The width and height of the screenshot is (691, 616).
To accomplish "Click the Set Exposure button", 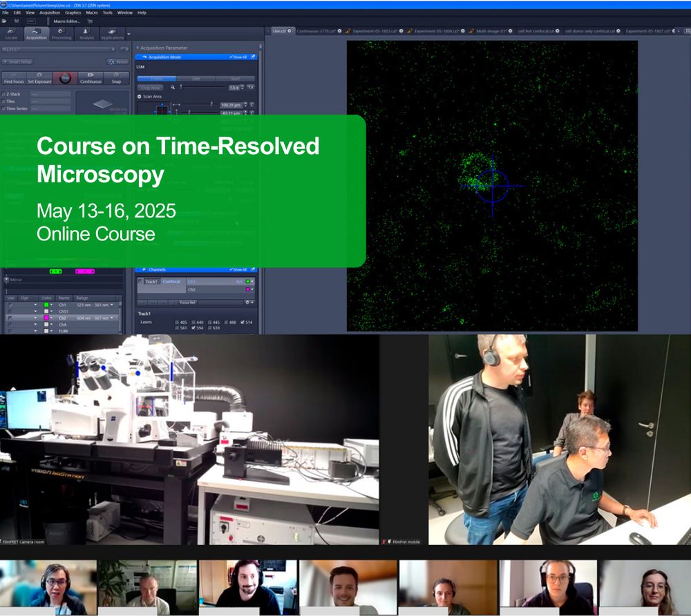I will pos(39,78).
